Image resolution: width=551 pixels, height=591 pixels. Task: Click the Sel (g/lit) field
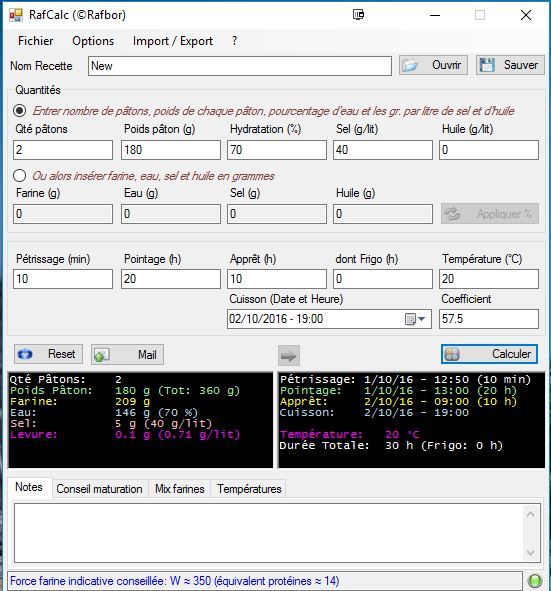[x=383, y=150]
